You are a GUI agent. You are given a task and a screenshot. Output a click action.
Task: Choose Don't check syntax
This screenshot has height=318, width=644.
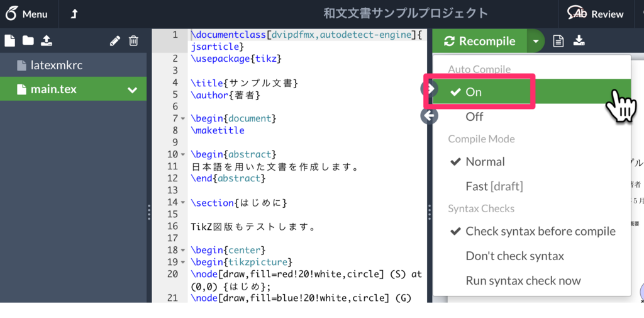pos(531,256)
